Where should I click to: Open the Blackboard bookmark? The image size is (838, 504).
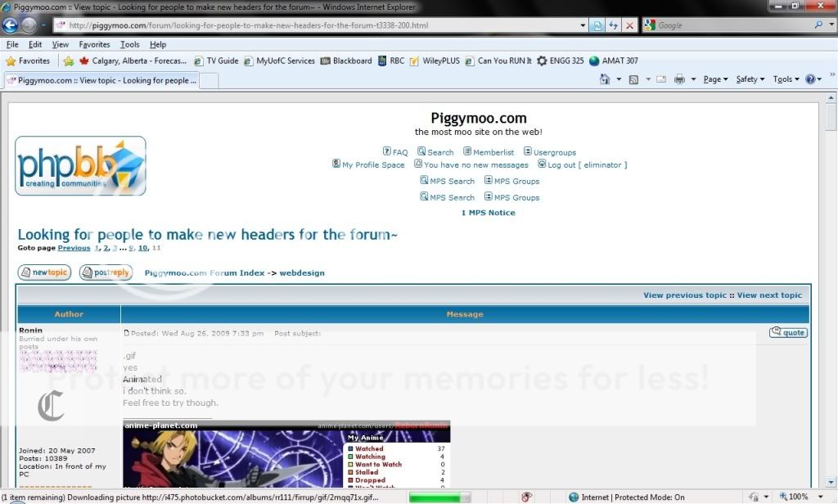coord(346,61)
